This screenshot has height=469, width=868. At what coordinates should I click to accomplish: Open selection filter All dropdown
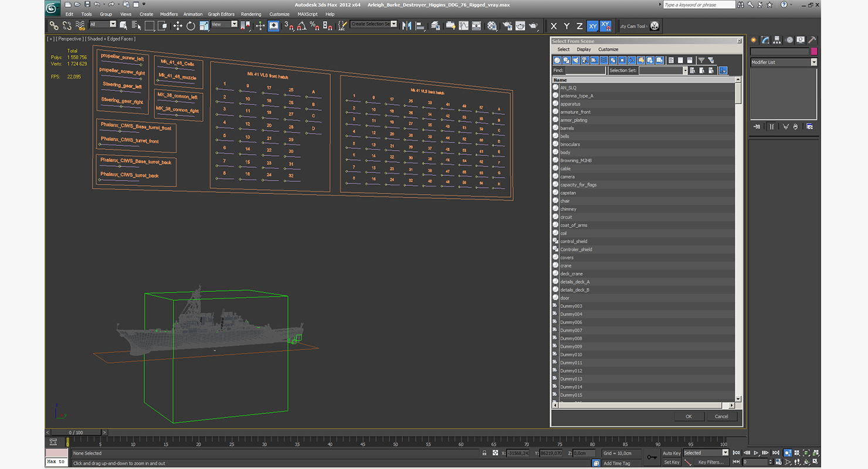(x=103, y=24)
